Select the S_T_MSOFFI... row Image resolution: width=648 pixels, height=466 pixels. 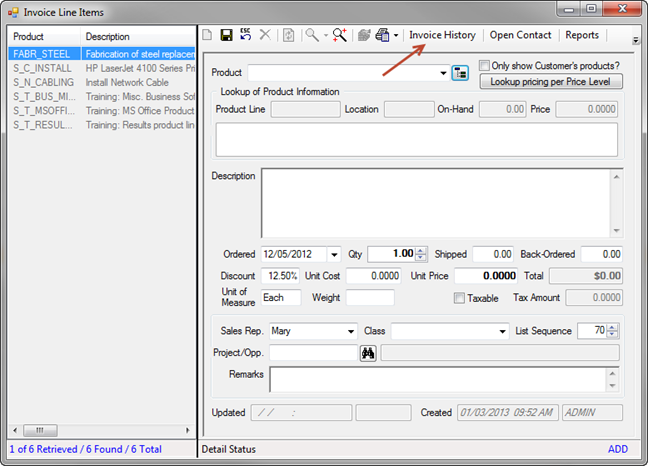click(x=102, y=111)
